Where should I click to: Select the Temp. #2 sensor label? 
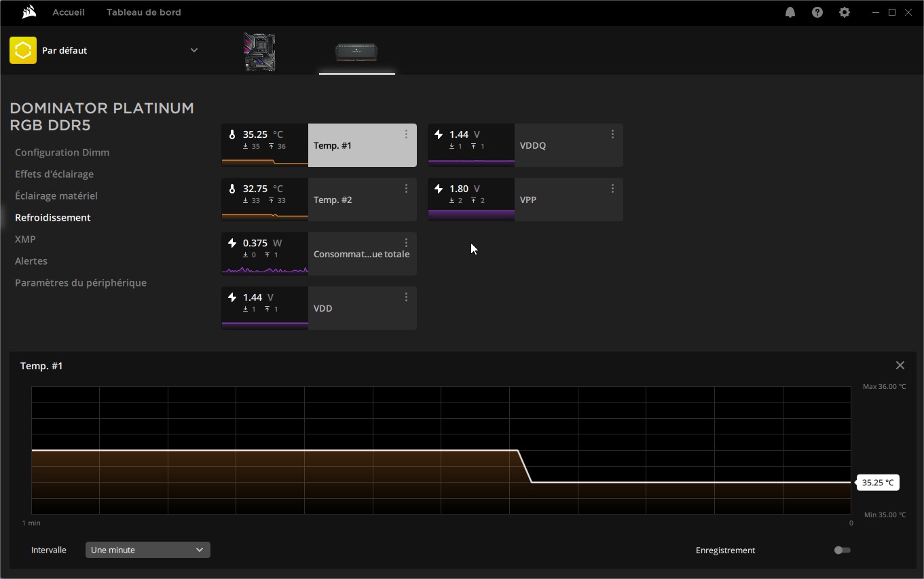tap(333, 200)
